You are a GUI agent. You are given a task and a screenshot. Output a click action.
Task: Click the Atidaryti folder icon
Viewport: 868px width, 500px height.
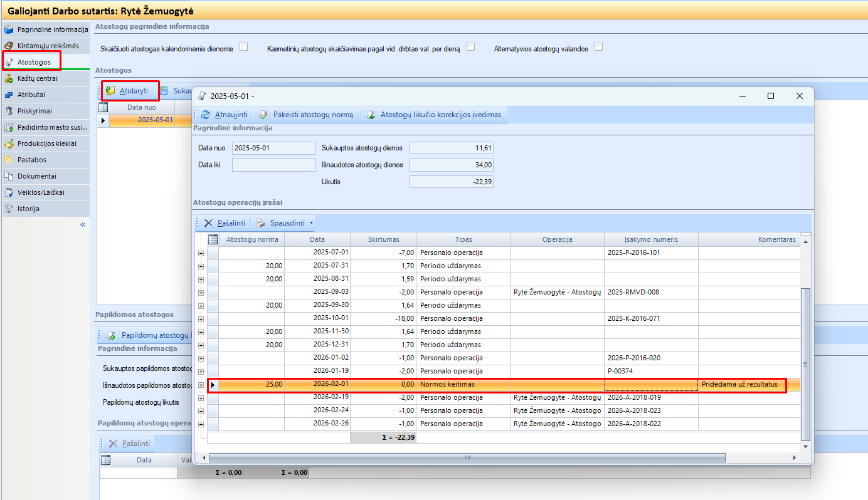[x=111, y=91]
